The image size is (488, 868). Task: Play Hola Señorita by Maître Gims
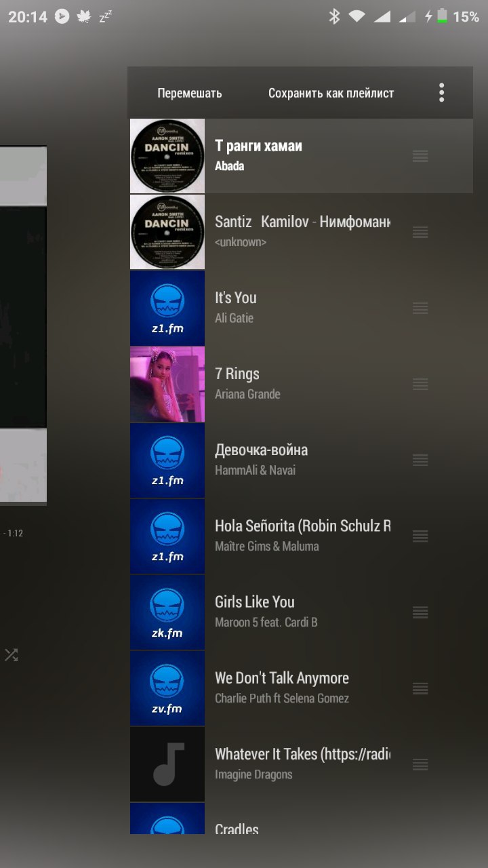pos(301,536)
